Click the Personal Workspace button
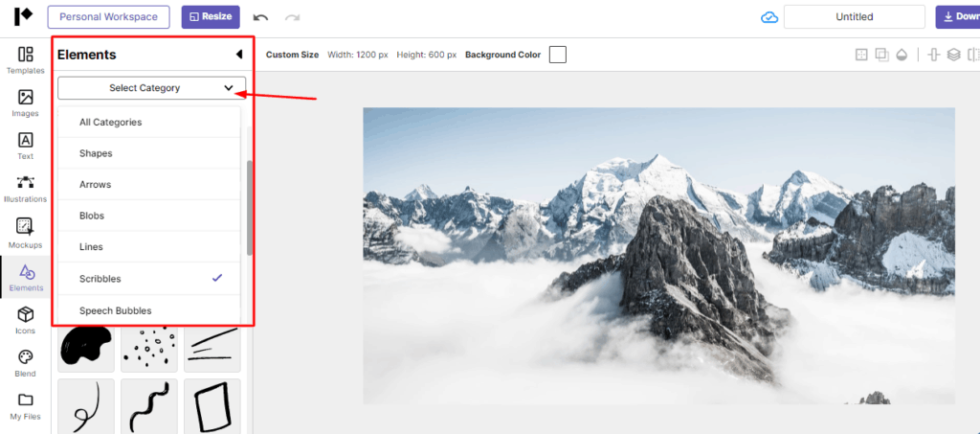 [109, 17]
